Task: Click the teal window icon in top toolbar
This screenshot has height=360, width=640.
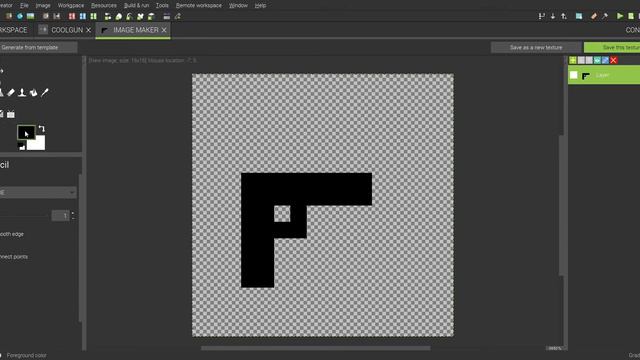Action: (x=579, y=16)
